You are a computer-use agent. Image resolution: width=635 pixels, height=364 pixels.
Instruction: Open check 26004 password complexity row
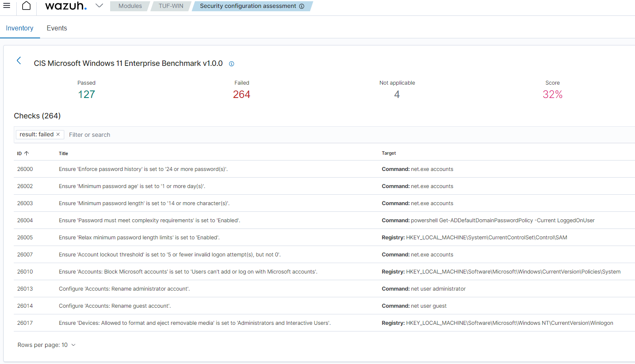pyautogui.click(x=149, y=221)
